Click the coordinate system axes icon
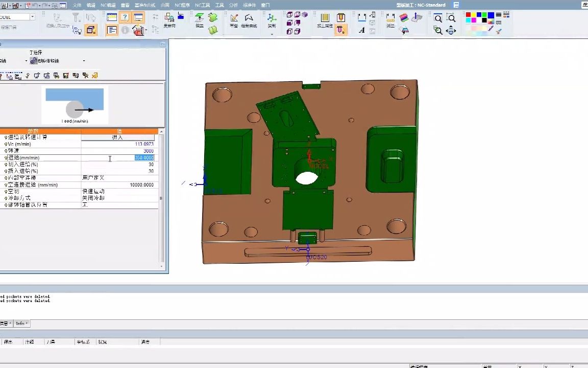 tap(272, 19)
